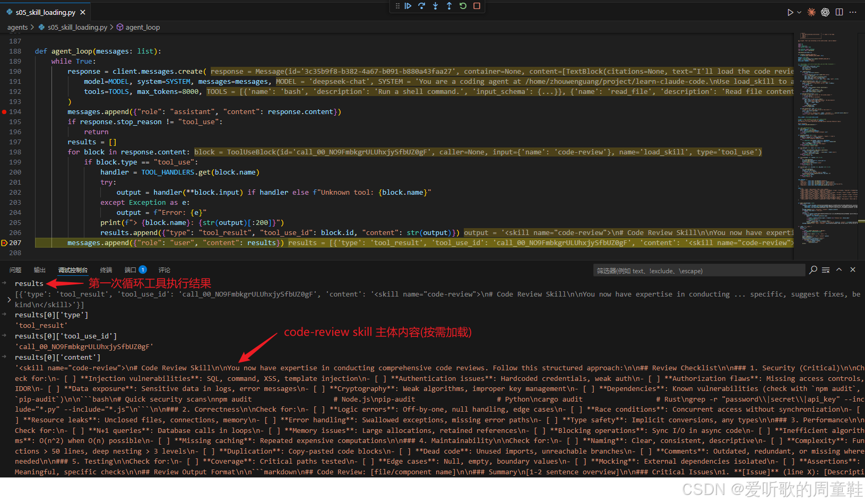Screen dimensions: 865x504
Task: Select the 调试控制台 panel tab
Action: pos(73,270)
